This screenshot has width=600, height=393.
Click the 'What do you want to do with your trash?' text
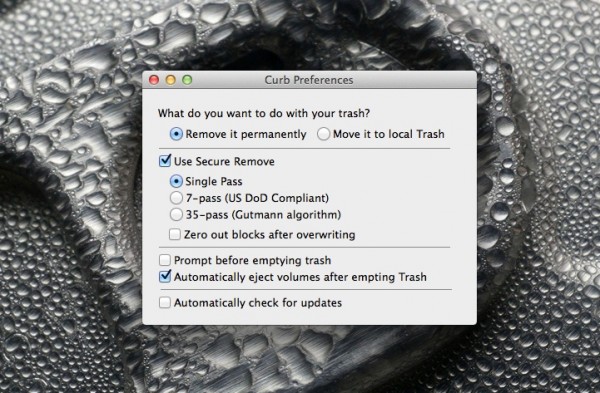[264, 113]
